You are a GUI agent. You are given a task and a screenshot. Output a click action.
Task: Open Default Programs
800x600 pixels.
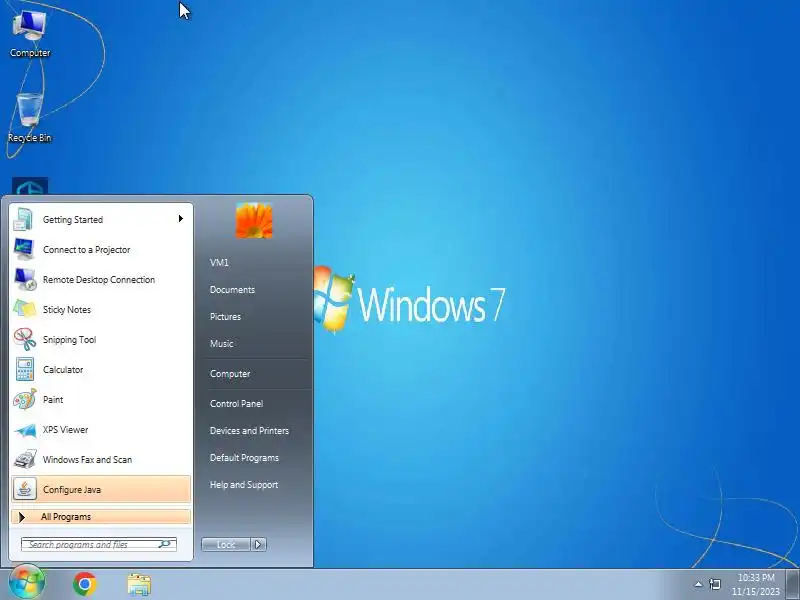pyautogui.click(x=244, y=458)
